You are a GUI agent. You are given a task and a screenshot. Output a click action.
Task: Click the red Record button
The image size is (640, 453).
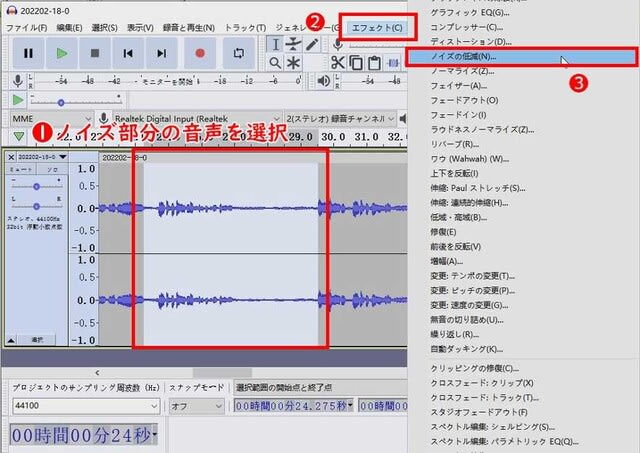(200, 53)
